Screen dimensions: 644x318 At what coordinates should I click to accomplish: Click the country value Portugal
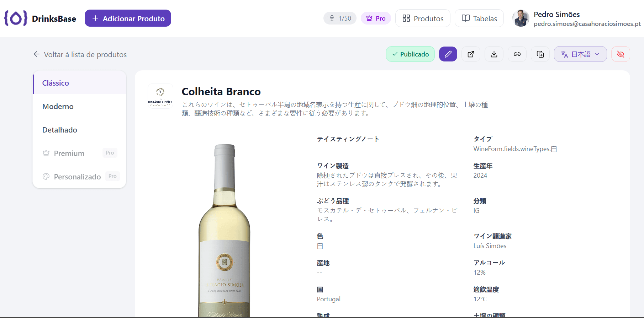(x=328, y=299)
